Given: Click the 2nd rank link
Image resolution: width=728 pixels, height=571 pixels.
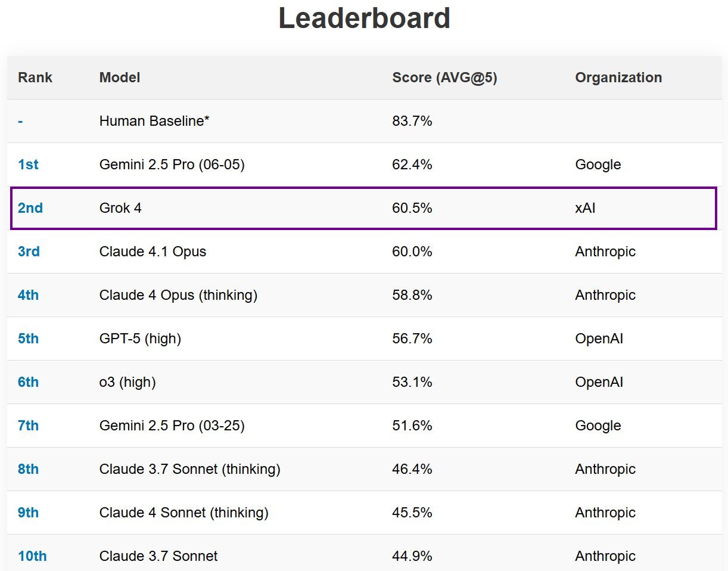Looking at the screenshot, I should click(30, 208).
